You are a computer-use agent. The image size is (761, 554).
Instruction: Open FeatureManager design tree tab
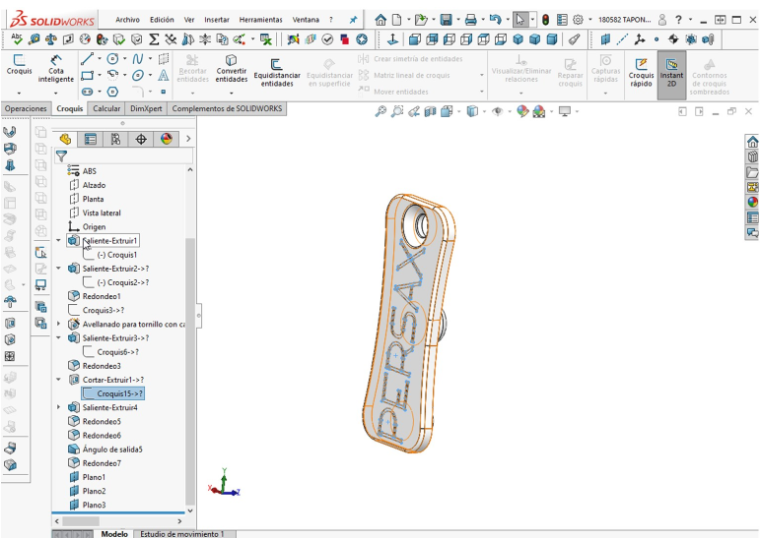click(65, 139)
